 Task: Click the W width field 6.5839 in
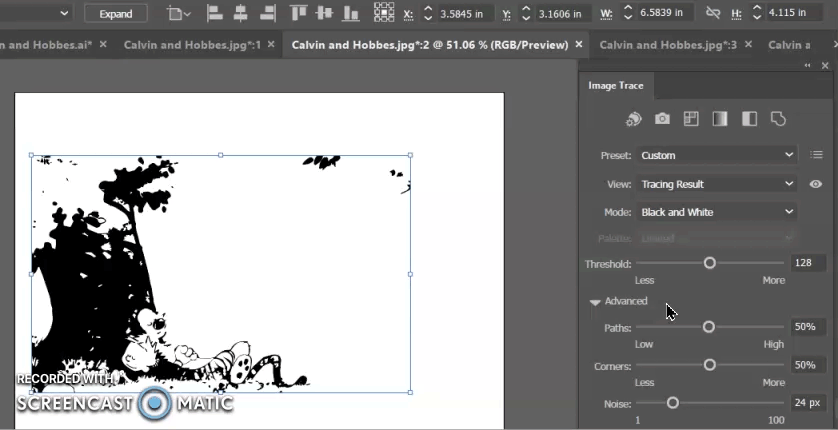point(664,12)
